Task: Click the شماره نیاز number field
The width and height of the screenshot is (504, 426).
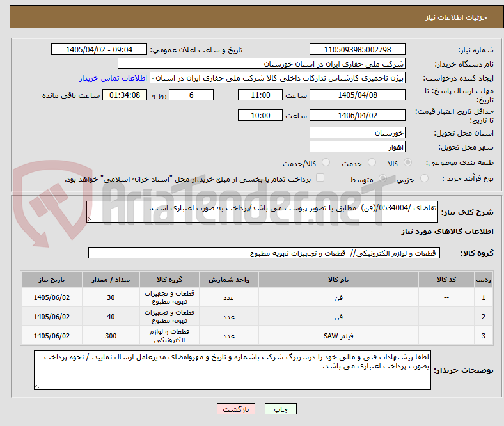Action: pos(358,49)
